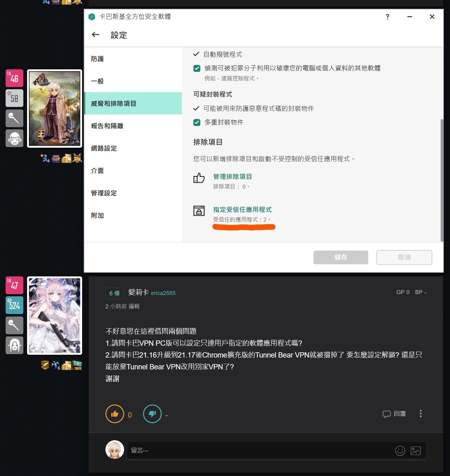Click the 回覆 reply button
The image size is (450, 476).
tap(394, 414)
